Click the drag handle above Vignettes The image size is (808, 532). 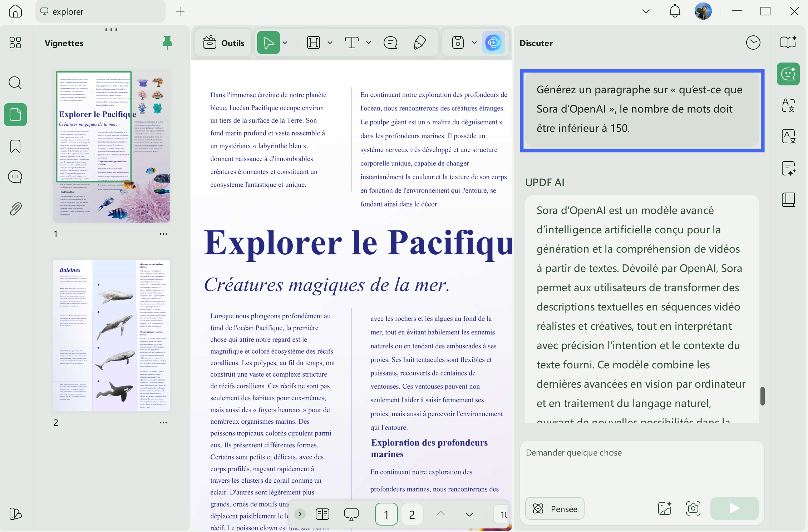(111, 30)
